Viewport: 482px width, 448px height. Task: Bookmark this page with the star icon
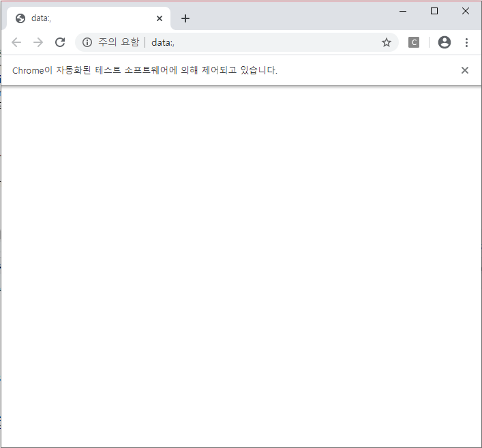387,42
